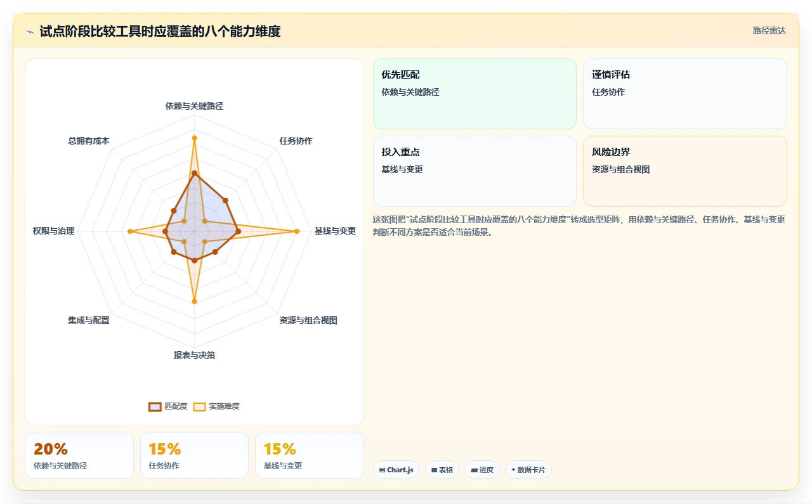This screenshot has height=504, width=812.
Task: Click the title 试点阶段比较工具时应覆盖的八个能力维度
Action: (x=160, y=31)
